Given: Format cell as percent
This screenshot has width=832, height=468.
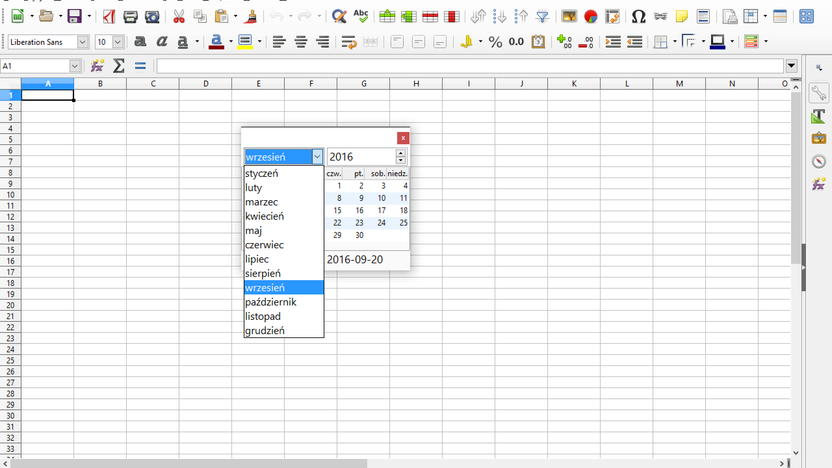Looking at the screenshot, I should tap(495, 41).
